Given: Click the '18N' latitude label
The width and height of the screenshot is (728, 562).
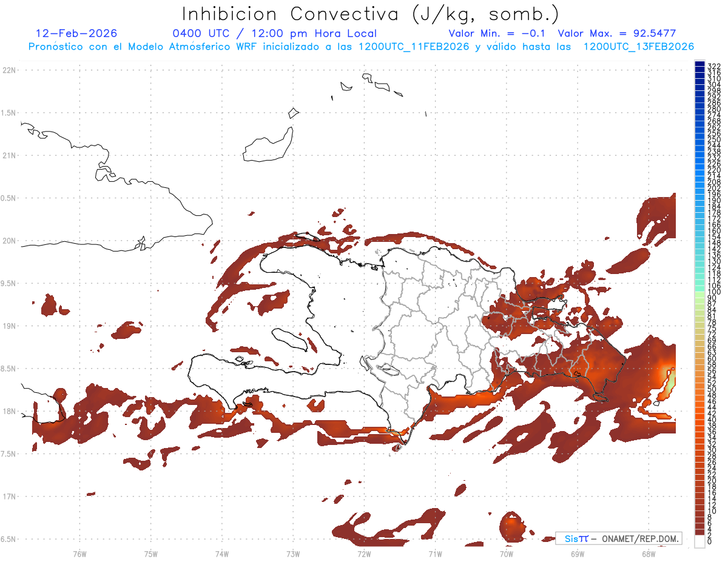Looking at the screenshot, I should [x=9, y=412].
